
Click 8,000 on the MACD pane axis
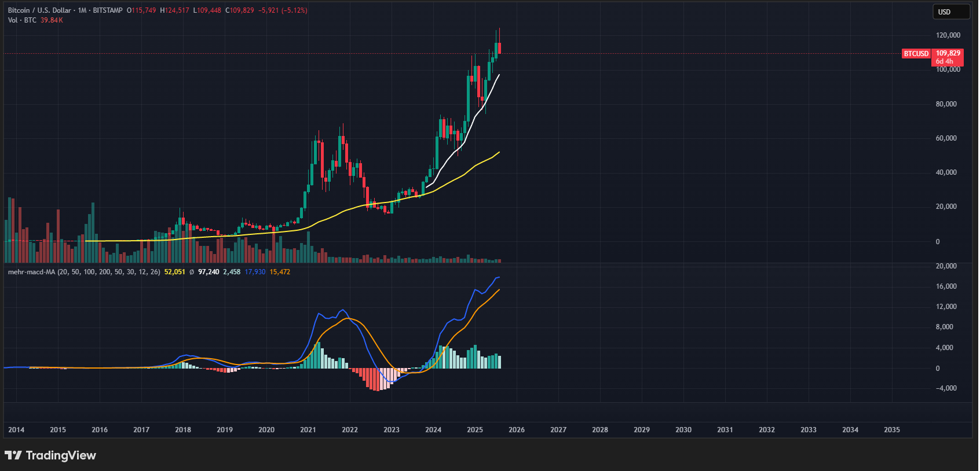(945, 327)
